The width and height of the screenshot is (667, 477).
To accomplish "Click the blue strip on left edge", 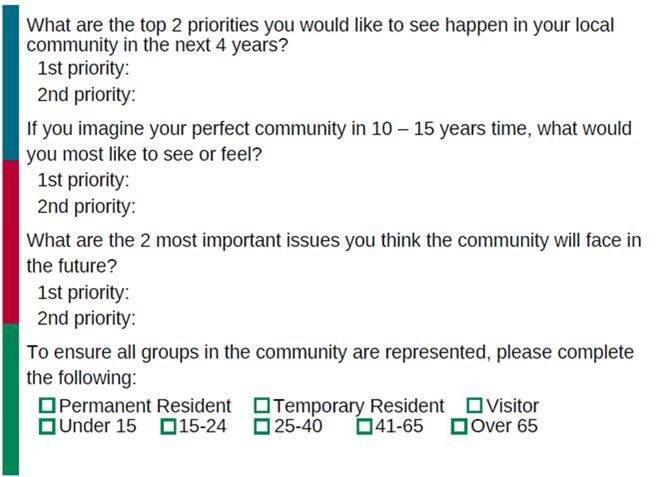I will 10,80.
